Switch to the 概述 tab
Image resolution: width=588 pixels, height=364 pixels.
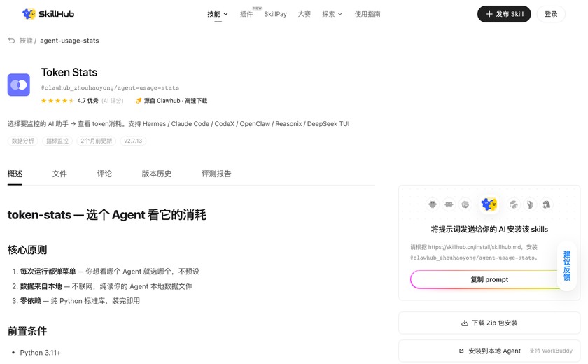click(x=15, y=174)
